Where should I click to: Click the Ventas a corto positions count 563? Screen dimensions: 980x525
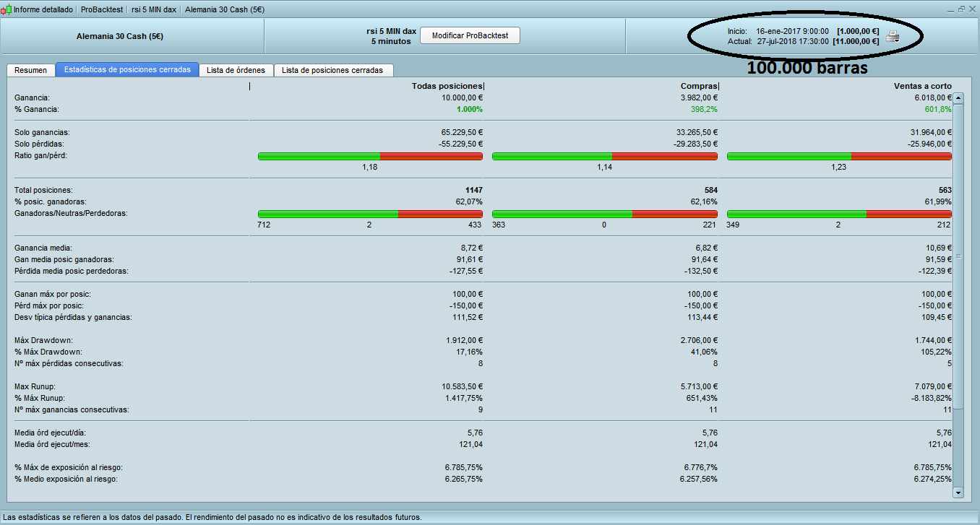945,190
